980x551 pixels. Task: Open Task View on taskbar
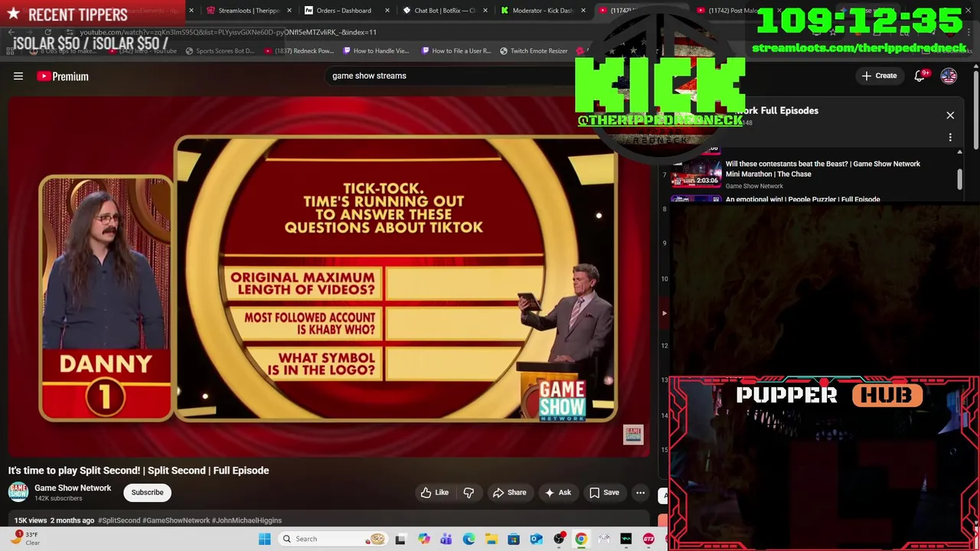(400, 539)
